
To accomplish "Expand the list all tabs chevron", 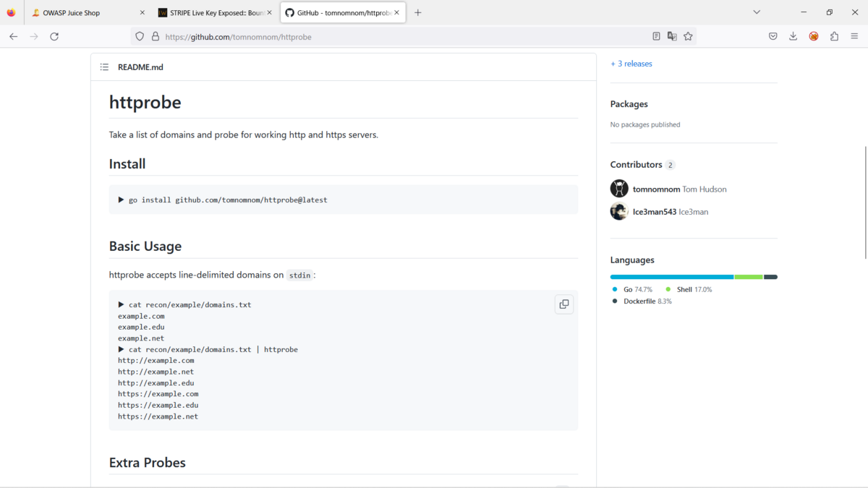I will [x=757, y=12].
